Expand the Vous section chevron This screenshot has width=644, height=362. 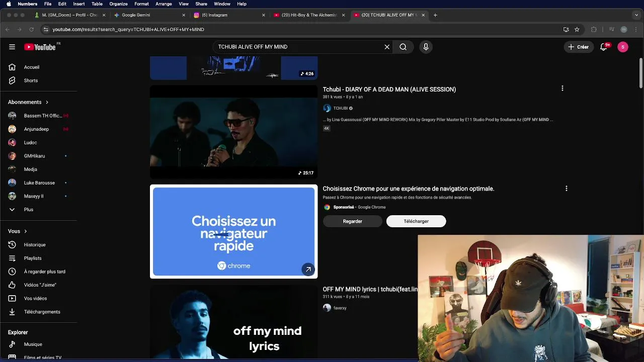tap(25, 231)
